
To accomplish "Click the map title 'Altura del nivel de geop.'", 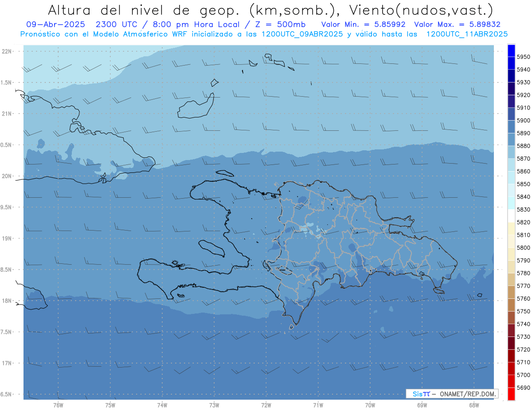I will coord(143,10).
